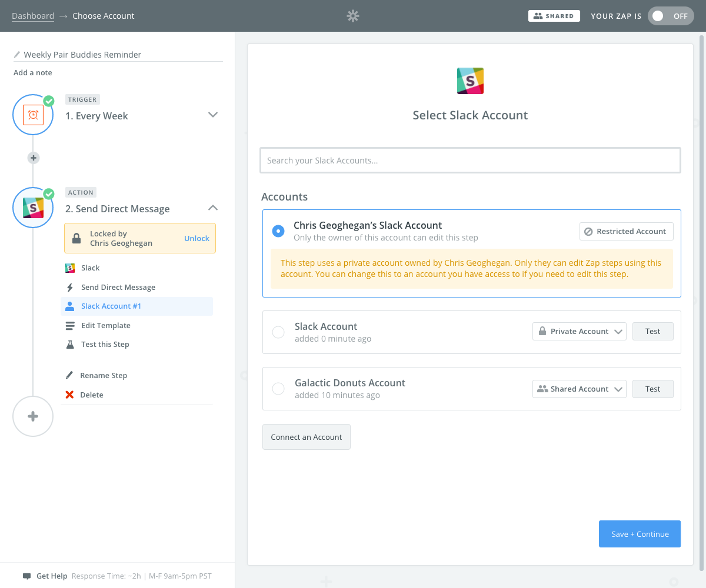Click the Unlock link
The image size is (706, 588).
click(x=197, y=238)
